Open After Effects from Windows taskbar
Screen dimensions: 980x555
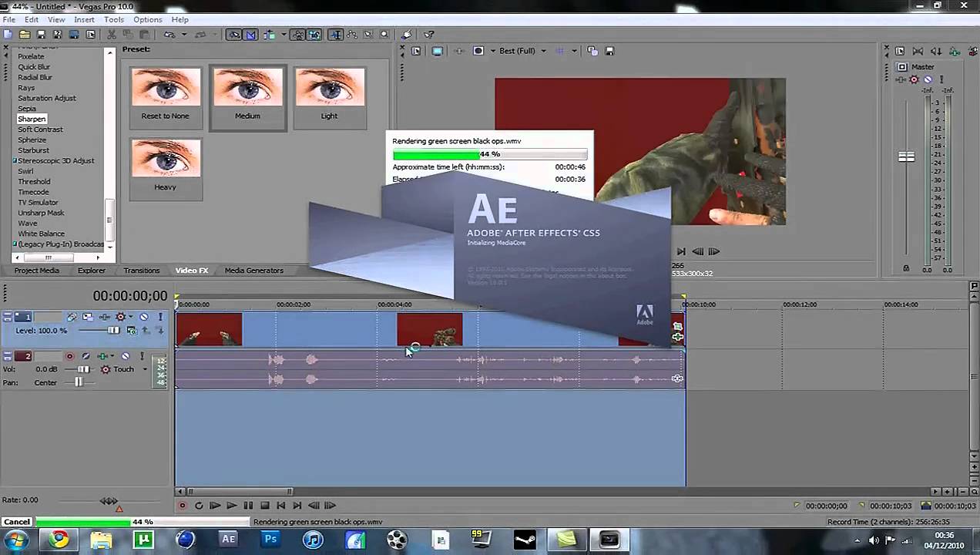tap(229, 540)
